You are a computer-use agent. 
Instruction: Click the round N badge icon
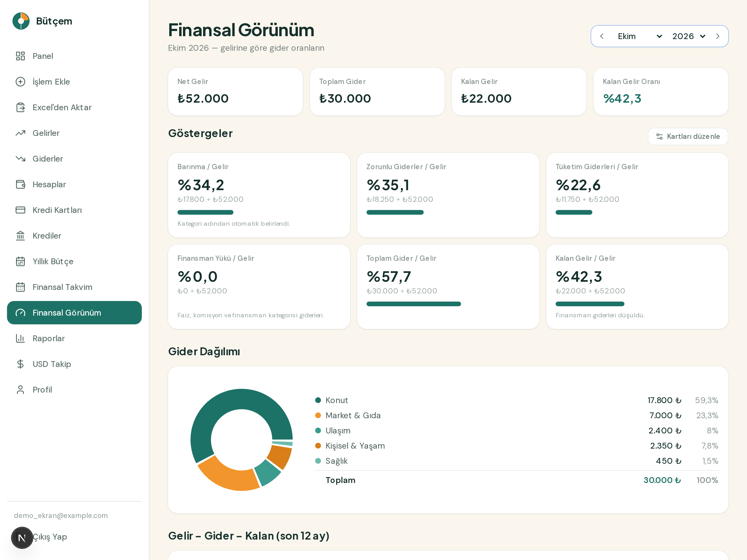tap(22, 538)
